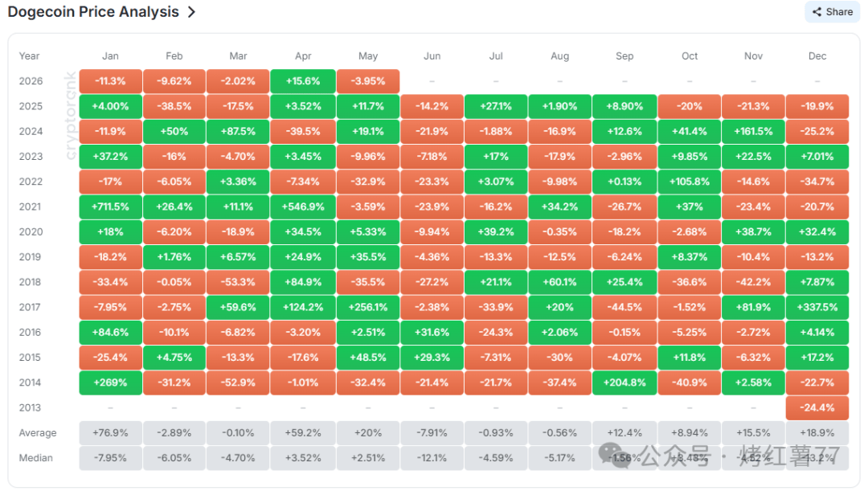Image resolution: width=868 pixels, height=491 pixels.
Task: Click the December 2013 -24.4% cell
Action: [x=817, y=407]
